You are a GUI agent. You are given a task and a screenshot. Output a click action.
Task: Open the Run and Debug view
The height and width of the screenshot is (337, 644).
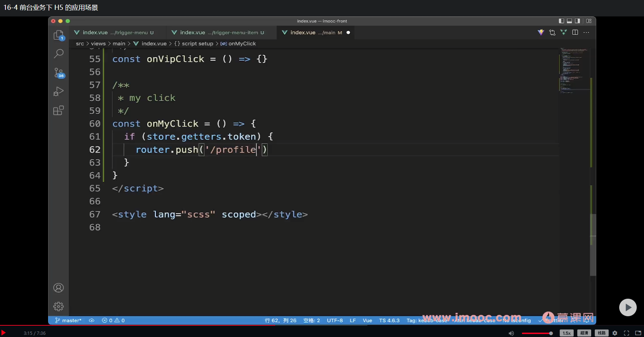[58, 92]
